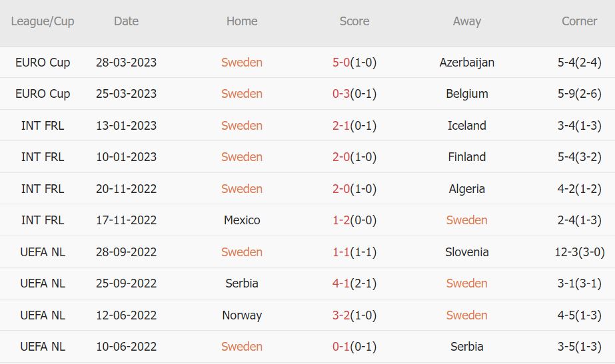
Task: Open the 0-3 score versus Belgium
Action: [341, 94]
